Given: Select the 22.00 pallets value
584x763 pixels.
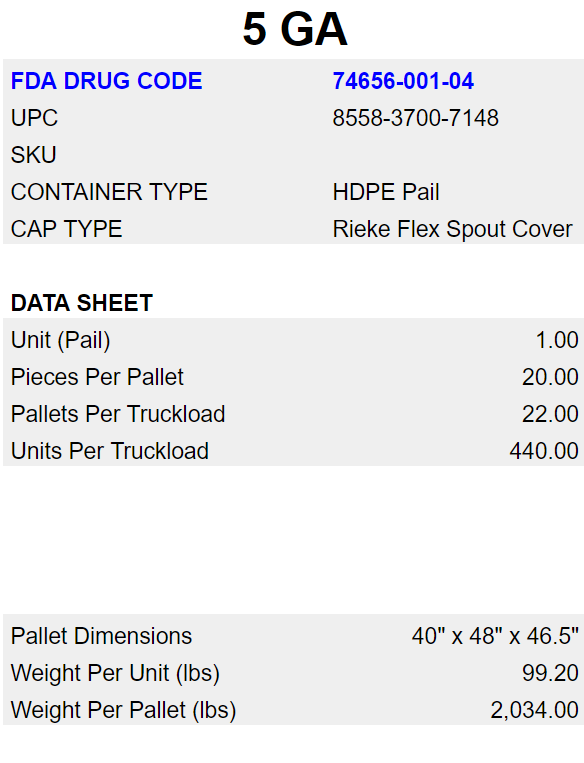Looking at the screenshot, I should (550, 414).
